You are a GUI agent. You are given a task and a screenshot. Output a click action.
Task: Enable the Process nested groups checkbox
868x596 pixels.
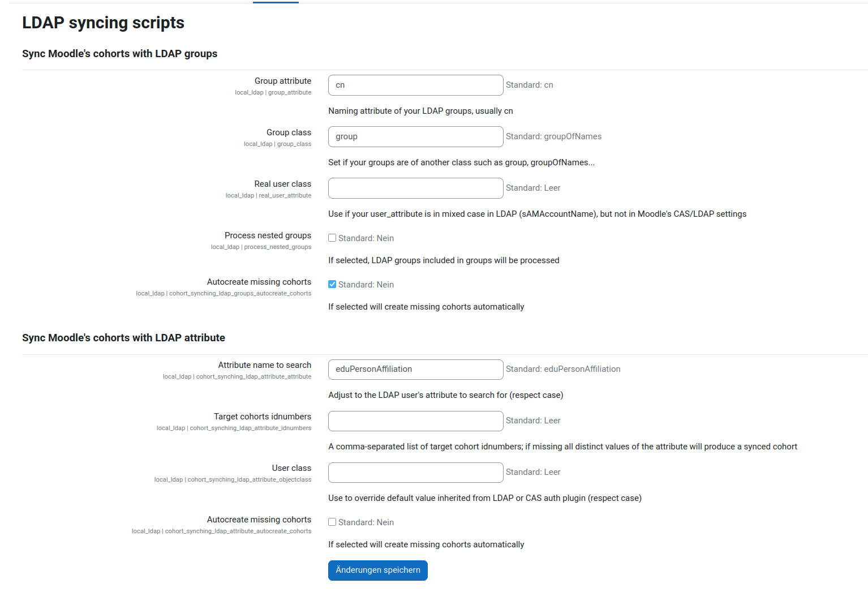332,238
